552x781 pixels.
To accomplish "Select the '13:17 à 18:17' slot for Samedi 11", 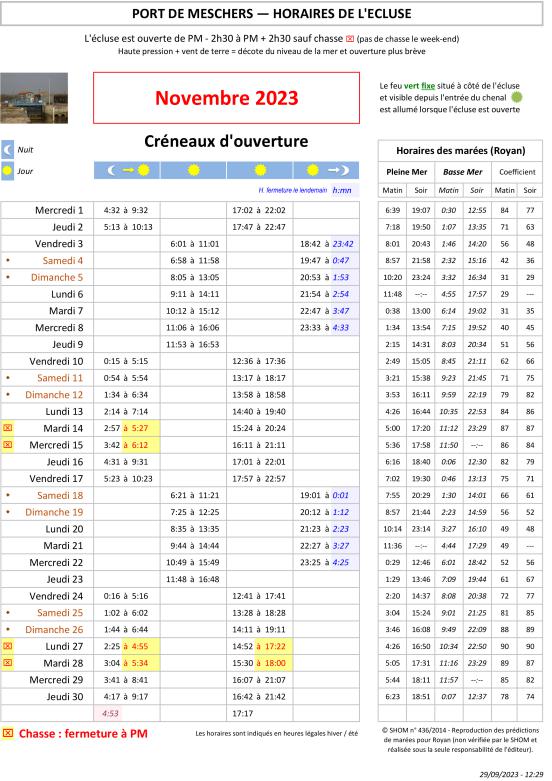I will point(259,378).
